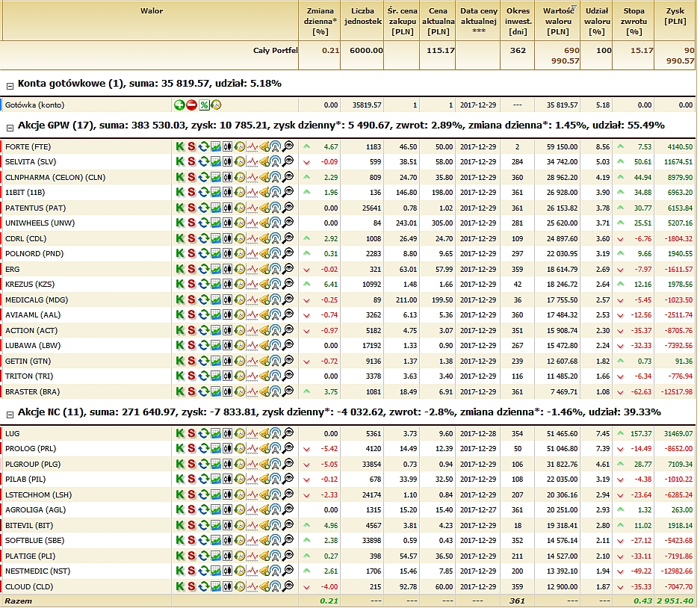Screen dimensions: 700x608
Task: Sort by Wartość waloru column header
Action: pos(558,21)
